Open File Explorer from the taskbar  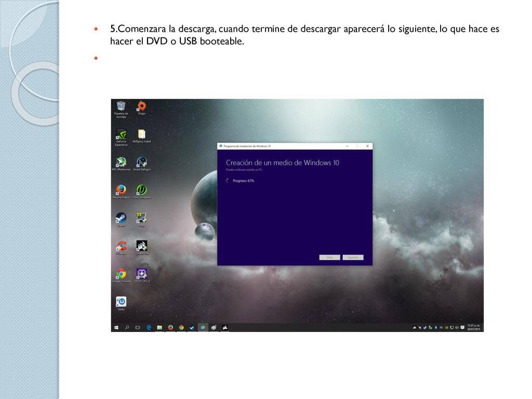pyautogui.click(x=159, y=327)
